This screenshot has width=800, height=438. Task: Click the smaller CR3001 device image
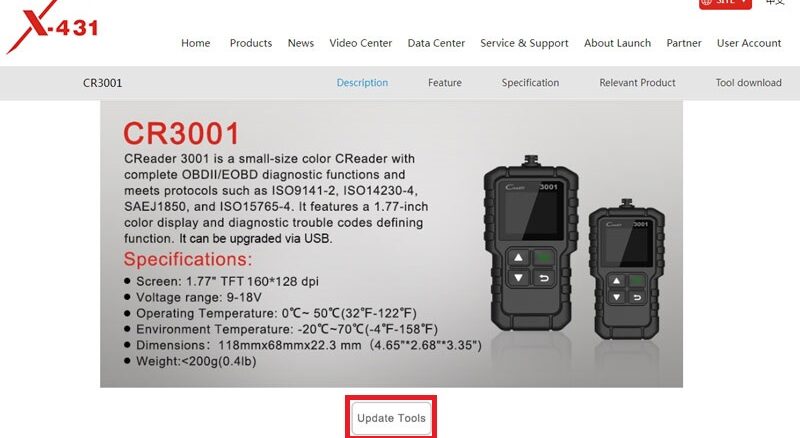tap(627, 270)
